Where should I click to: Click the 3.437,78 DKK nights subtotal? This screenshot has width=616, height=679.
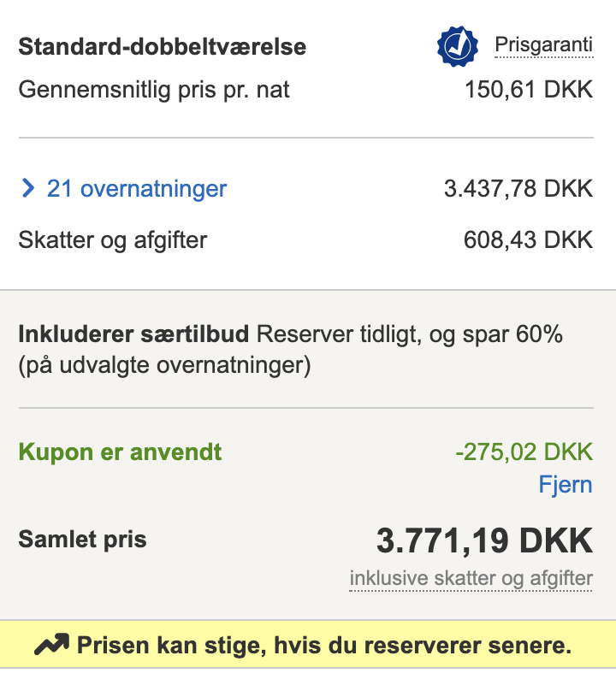(x=518, y=189)
